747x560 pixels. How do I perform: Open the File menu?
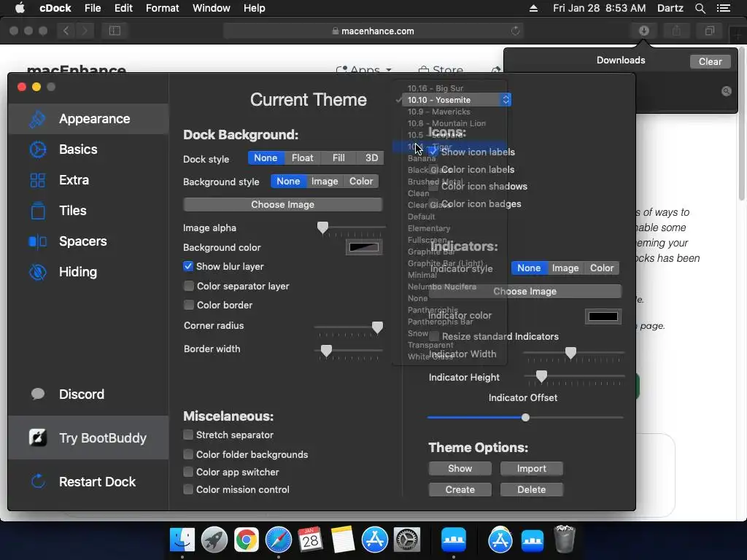pyautogui.click(x=93, y=8)
